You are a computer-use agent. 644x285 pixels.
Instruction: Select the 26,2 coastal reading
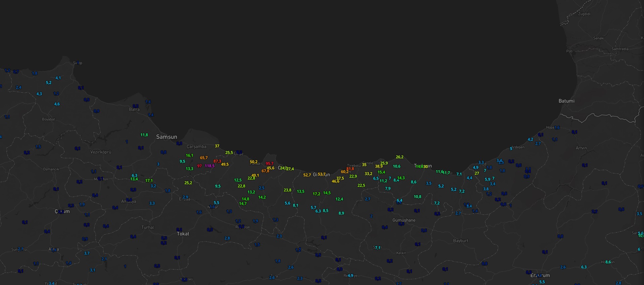400,157
